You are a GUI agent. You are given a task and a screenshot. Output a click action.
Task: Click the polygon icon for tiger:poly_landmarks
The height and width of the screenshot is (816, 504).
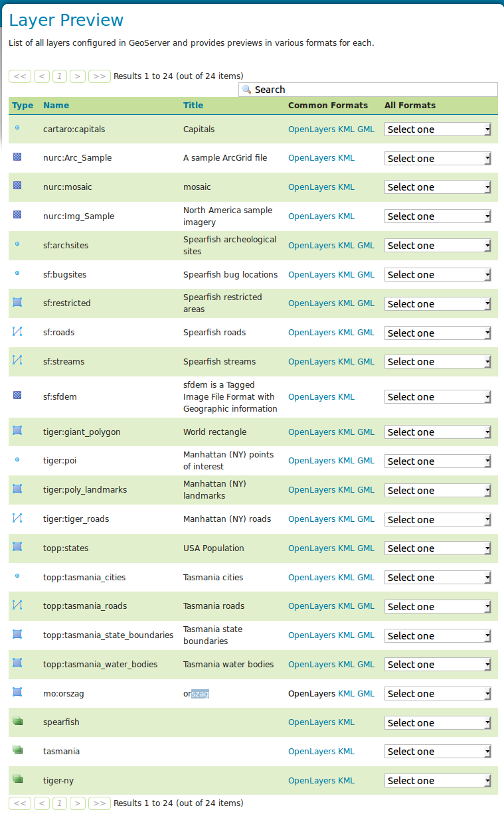click(17, 489)
